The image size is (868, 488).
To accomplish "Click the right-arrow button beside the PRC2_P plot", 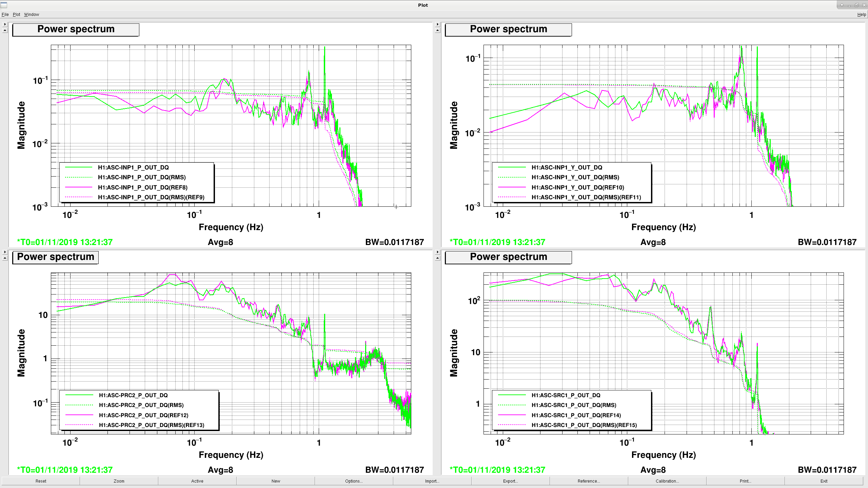I will [x=5, y=252].
